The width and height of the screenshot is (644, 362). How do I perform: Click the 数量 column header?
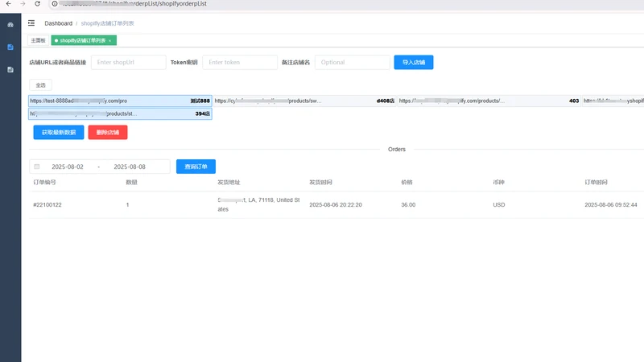coord(131,183)
